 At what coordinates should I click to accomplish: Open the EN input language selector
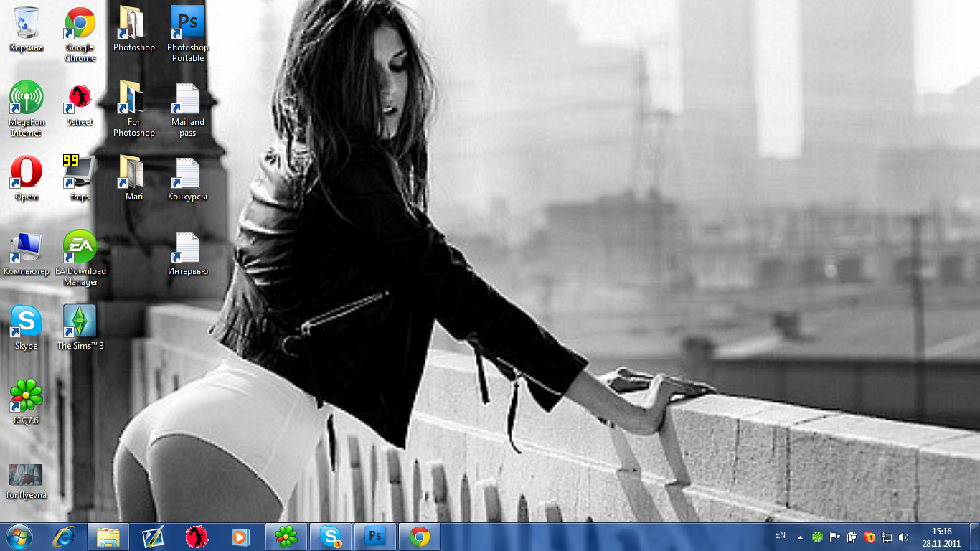(781, 536)
